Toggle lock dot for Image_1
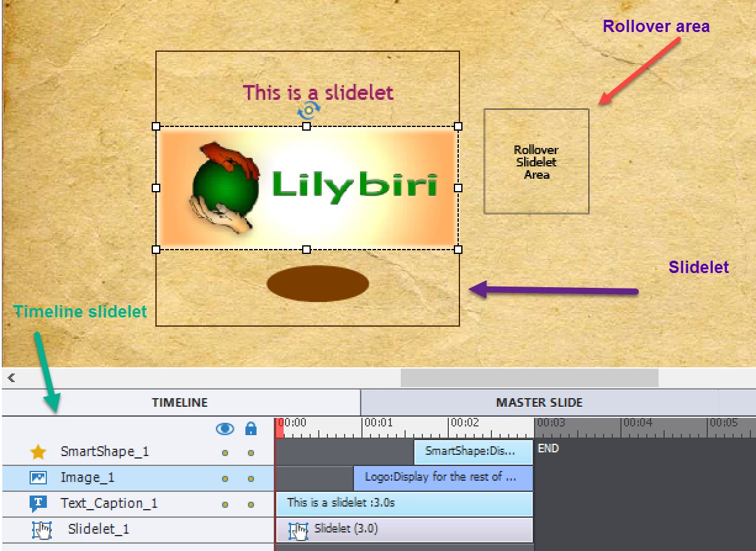756x551 pixels. [251, 479]
